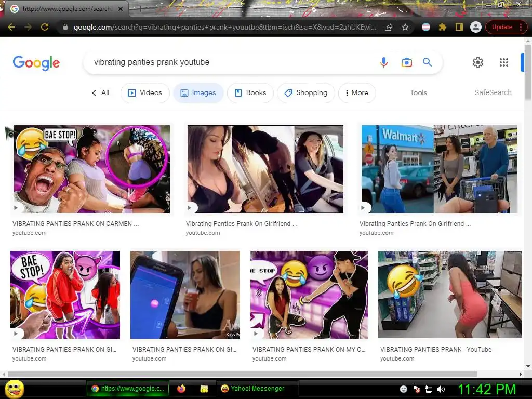The height and width of the screenshot is (399, 532).
Task: Launch Firefox from the taskbar
Action: point(181,389)
